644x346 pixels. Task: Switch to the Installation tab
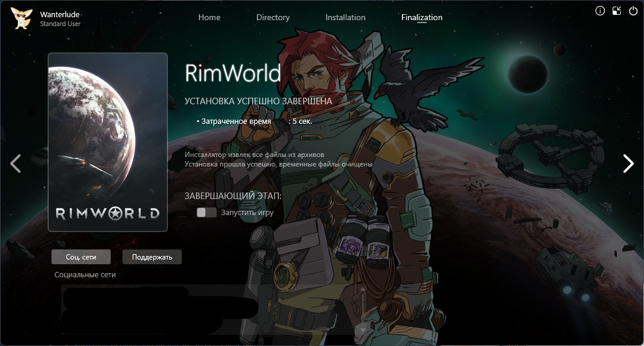pyautogui.click(x=345, y=17)
